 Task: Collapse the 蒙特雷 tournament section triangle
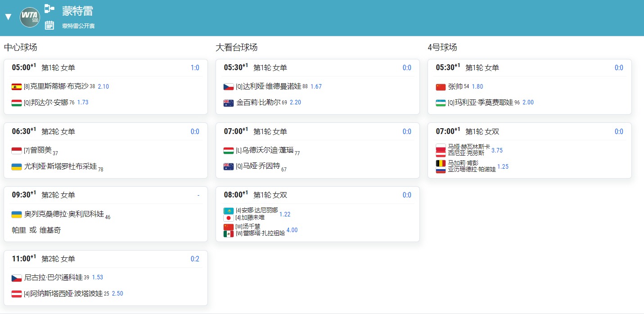(x=8, y=17)
